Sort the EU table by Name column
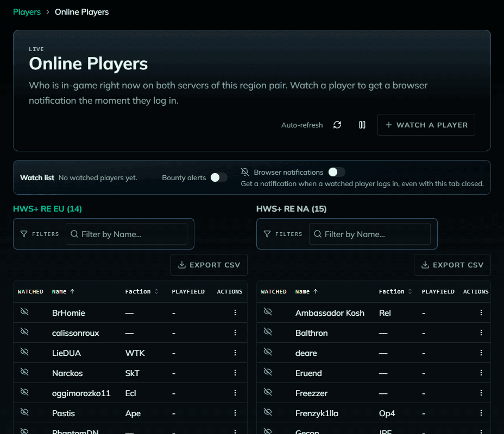The width and height of the screenshot is (504, 434). click(x=64, y=291)
